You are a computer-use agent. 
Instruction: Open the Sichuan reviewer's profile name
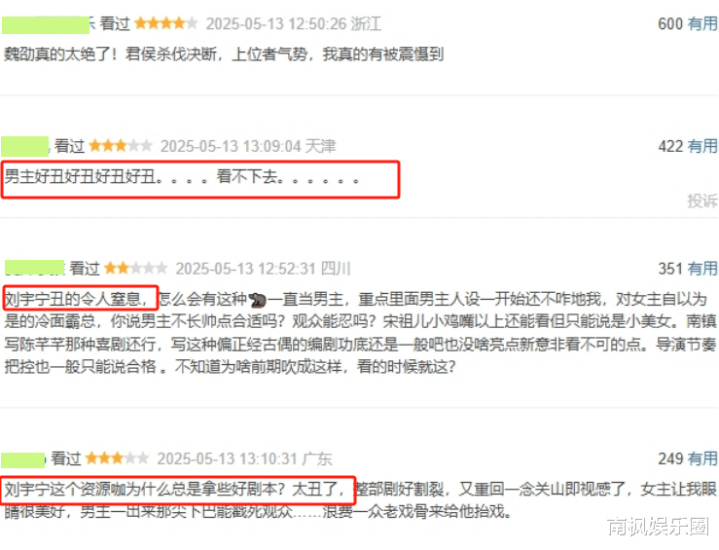tap(35, 268)
